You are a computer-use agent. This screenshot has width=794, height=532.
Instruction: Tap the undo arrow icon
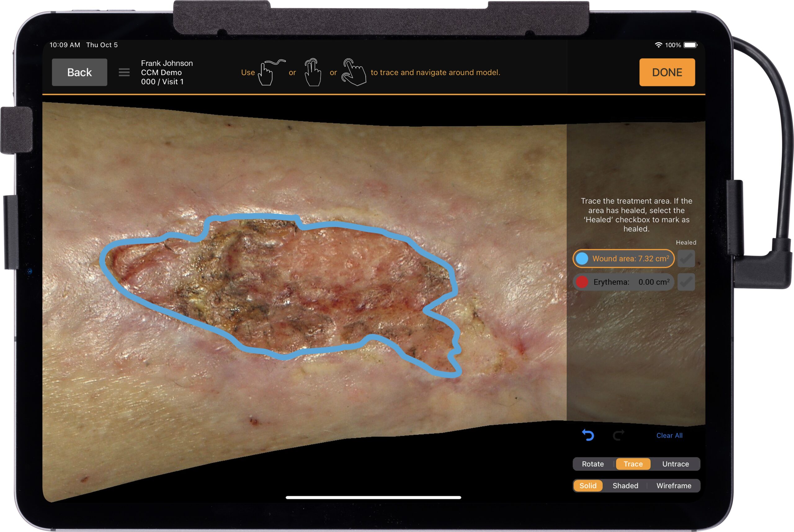tap(588, 435)
